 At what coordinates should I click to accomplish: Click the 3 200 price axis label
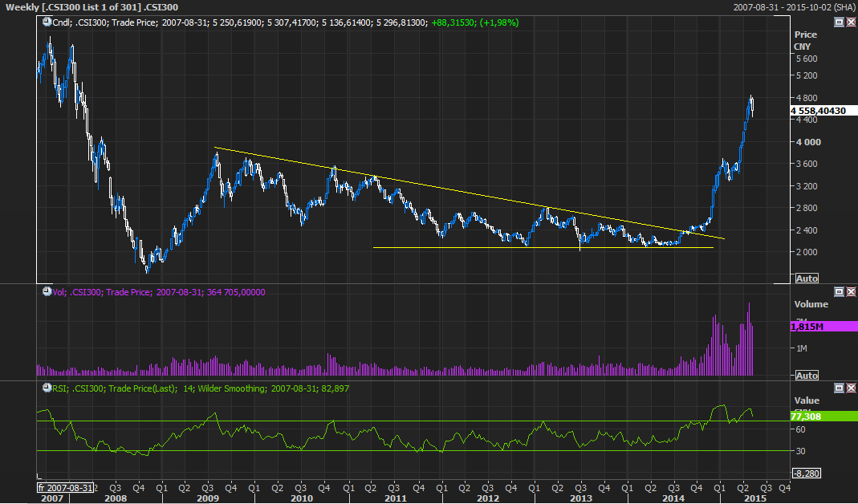pyautogui.click(x=806, y=186)
